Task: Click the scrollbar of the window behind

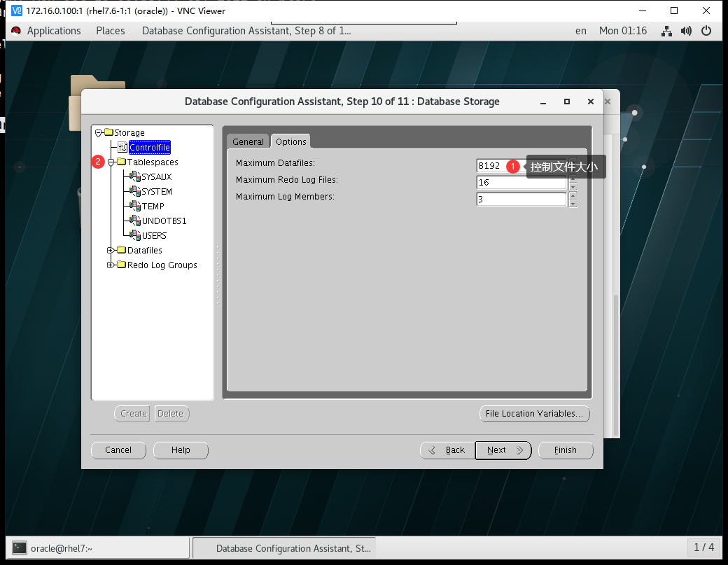Action: click(616, 364)
